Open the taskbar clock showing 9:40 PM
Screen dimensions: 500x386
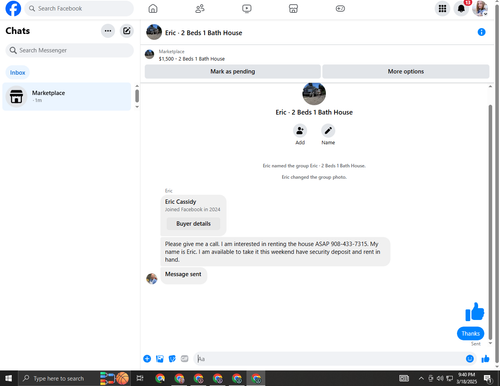coord(466,378)
